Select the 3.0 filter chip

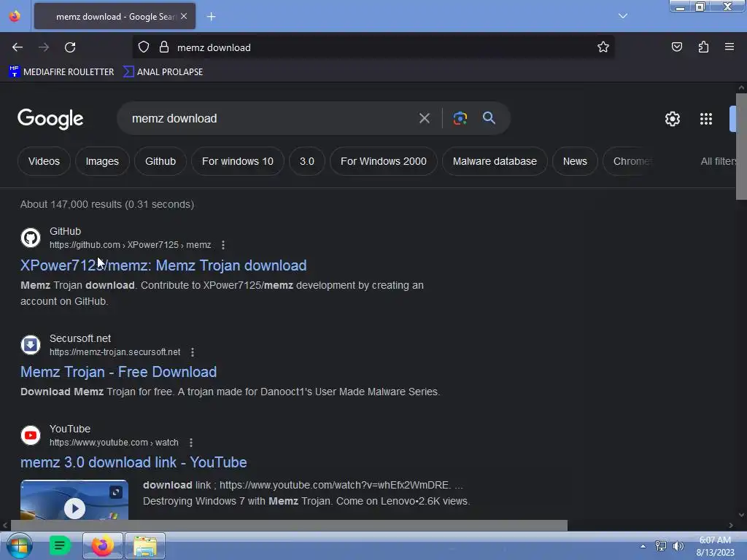[x=307, y=161]
